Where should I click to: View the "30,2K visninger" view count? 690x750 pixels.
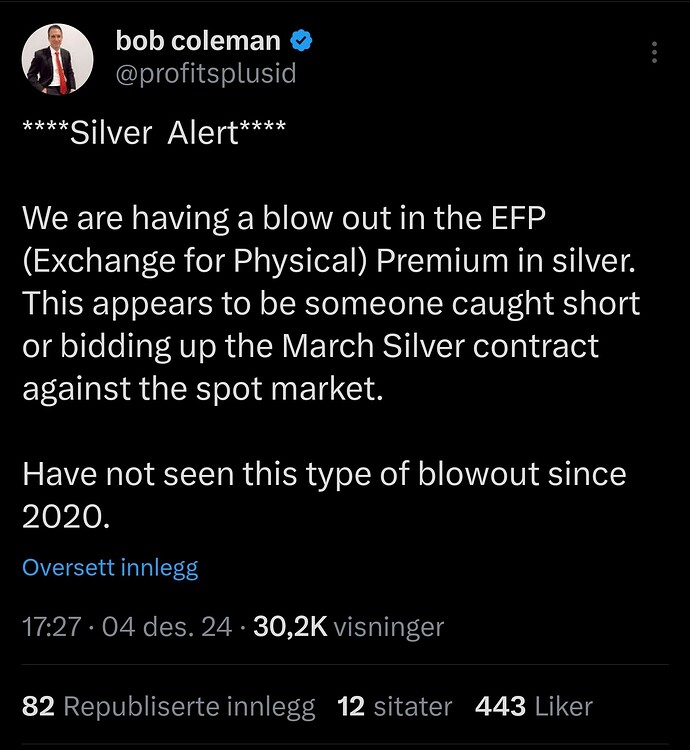348,627
